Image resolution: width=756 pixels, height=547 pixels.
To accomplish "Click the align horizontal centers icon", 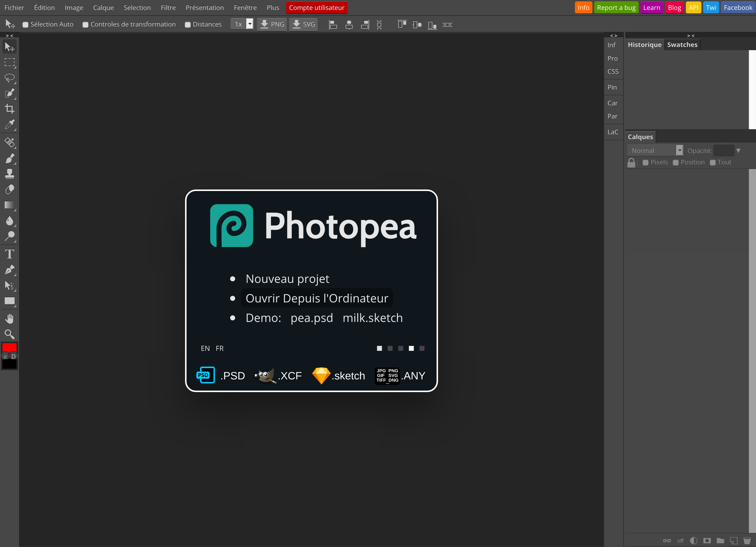I will coord(349,24).
